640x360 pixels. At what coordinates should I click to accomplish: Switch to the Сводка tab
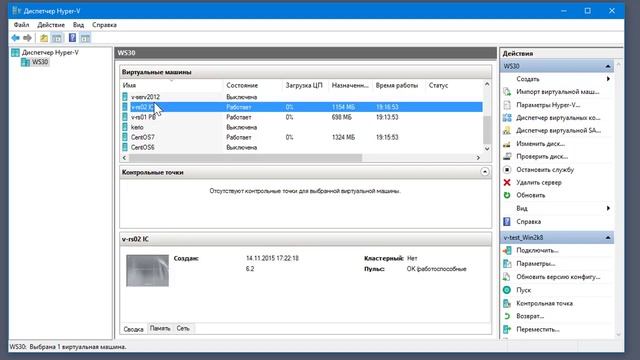coord(133,329)
